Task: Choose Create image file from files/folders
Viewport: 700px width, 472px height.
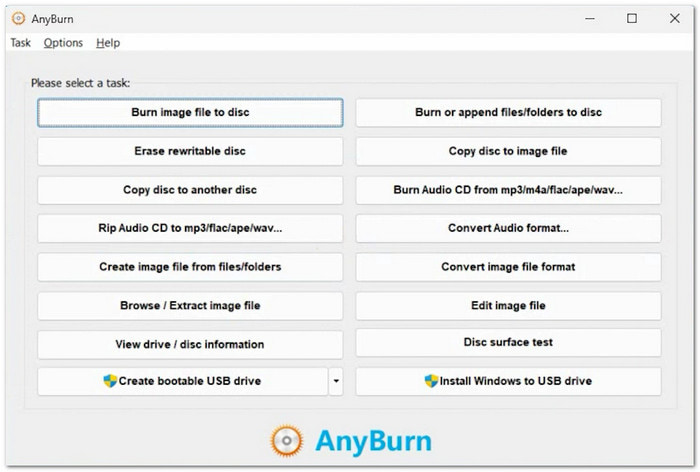Action: click(x=190, y=267)
